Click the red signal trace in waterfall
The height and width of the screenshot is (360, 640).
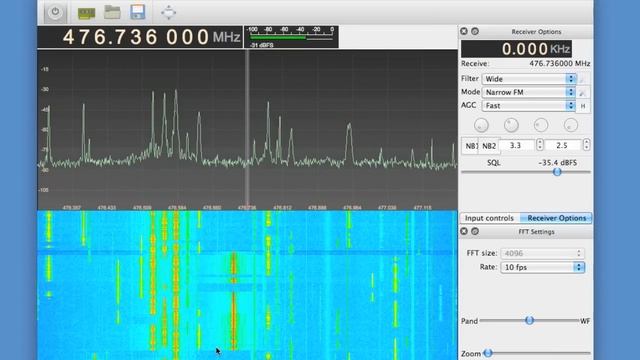[x=234, y=301]
